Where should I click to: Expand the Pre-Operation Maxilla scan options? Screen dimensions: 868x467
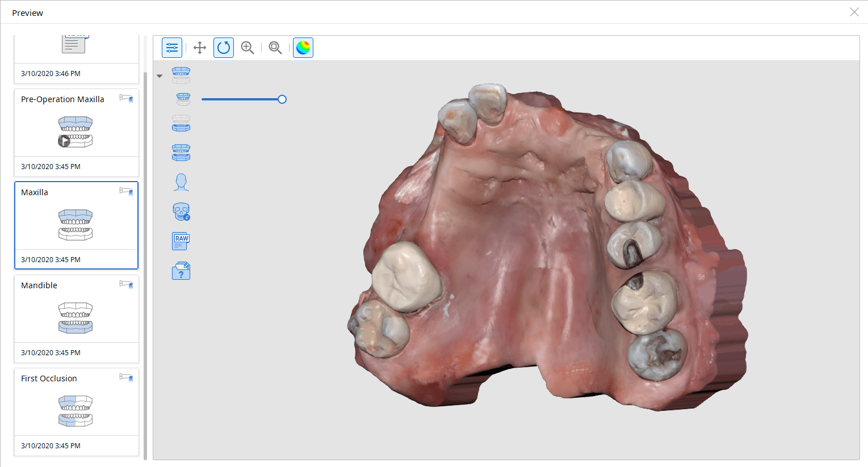(126, 98)
